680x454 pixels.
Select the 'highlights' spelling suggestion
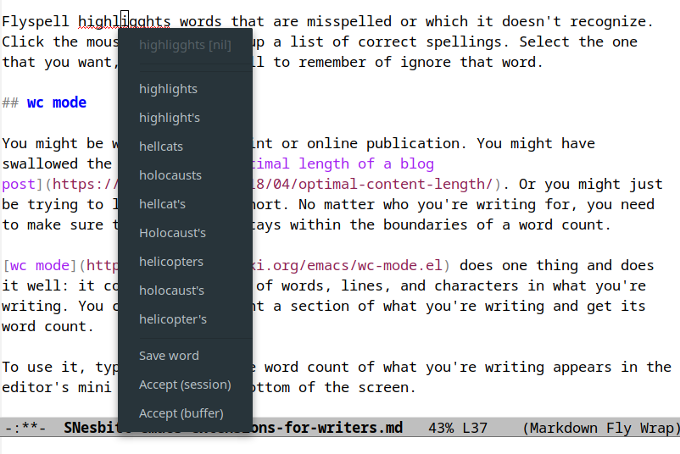pos(168,89)
